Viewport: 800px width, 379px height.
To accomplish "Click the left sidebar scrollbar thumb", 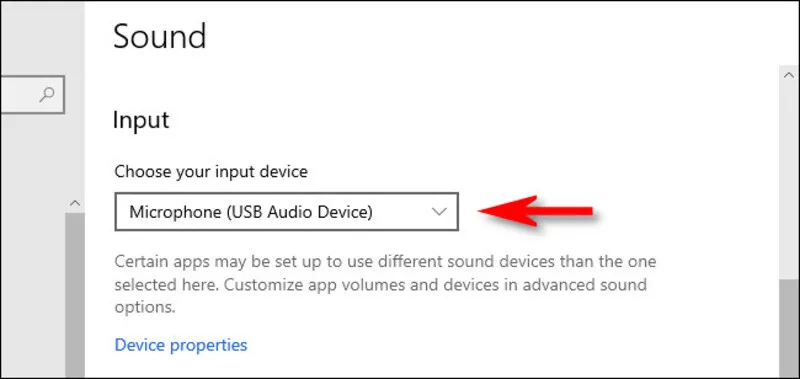I will pyautogui.click(x=75, y=295).
